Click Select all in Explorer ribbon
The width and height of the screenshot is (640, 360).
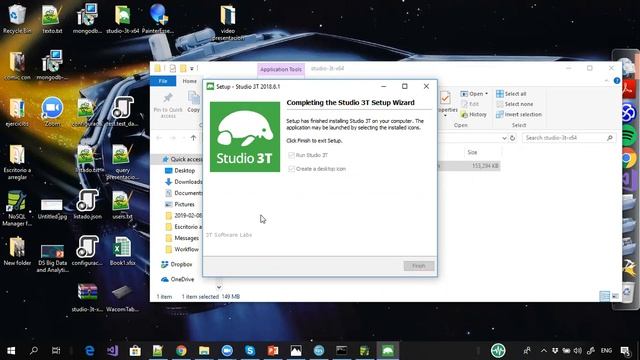coord(511,94)
